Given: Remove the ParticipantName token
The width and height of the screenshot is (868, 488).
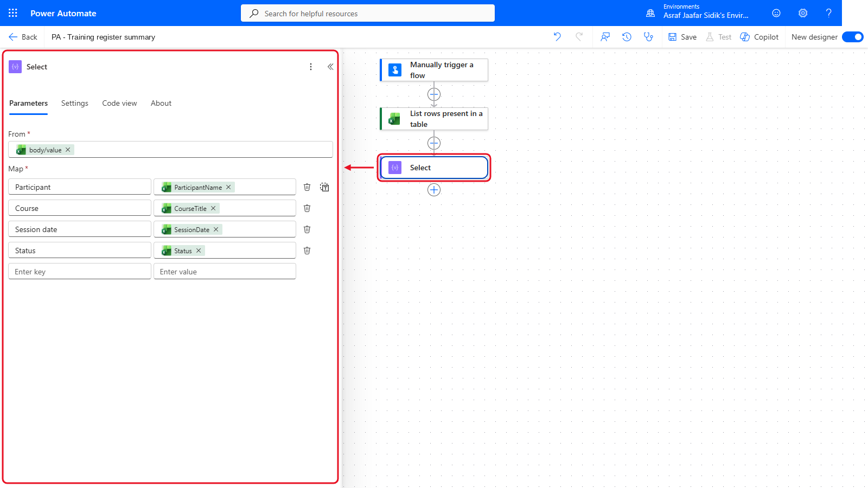Looking at the screenshot, I should pos(228,187).
